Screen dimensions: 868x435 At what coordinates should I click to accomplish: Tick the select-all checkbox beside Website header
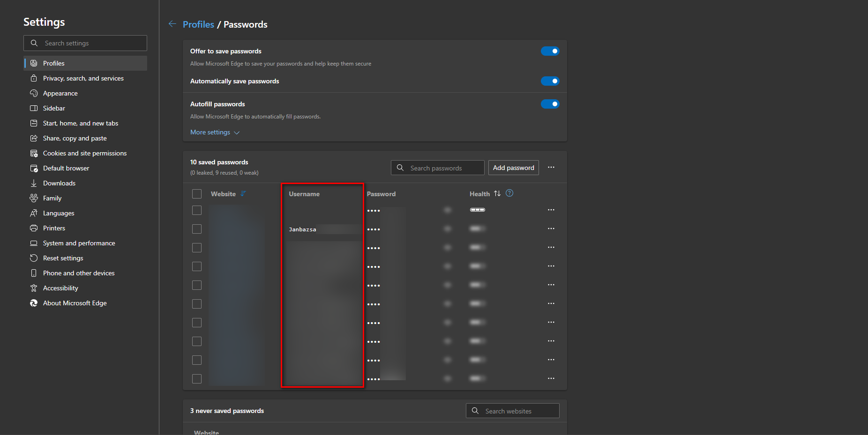[197, 194]
